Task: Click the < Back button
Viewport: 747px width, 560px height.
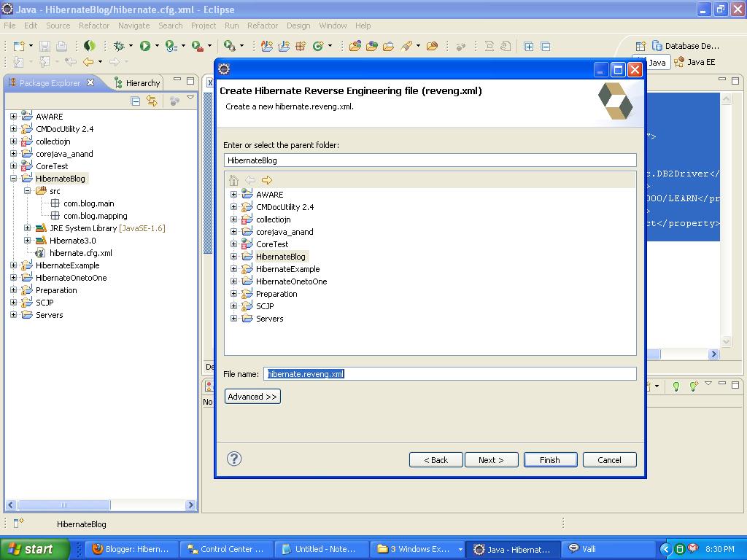Action: [436, 460]
